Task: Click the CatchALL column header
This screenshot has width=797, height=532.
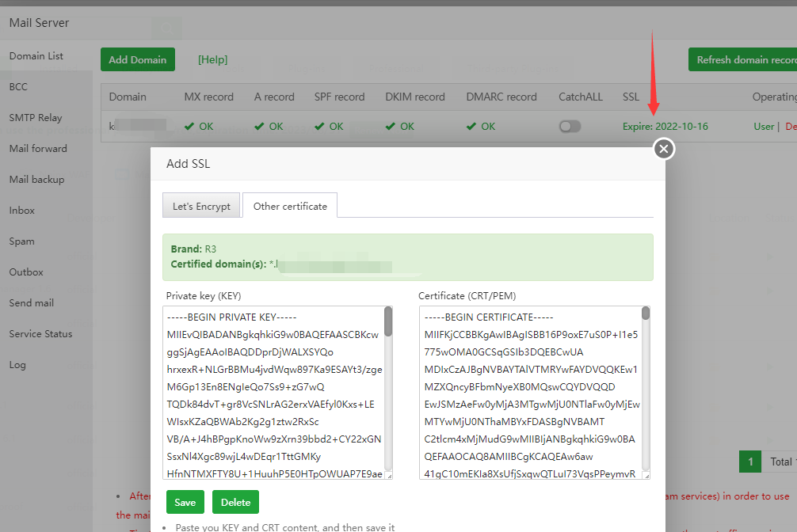Action: (581, 97)
